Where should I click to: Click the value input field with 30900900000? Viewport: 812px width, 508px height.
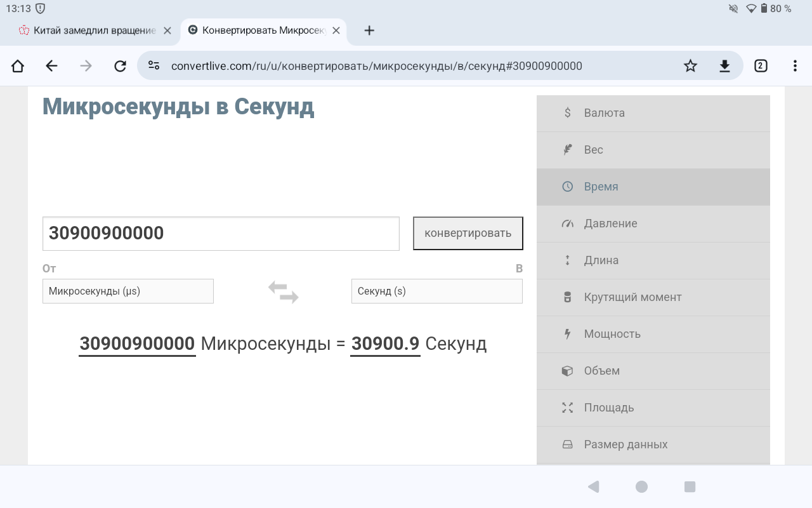click(221, 234)
